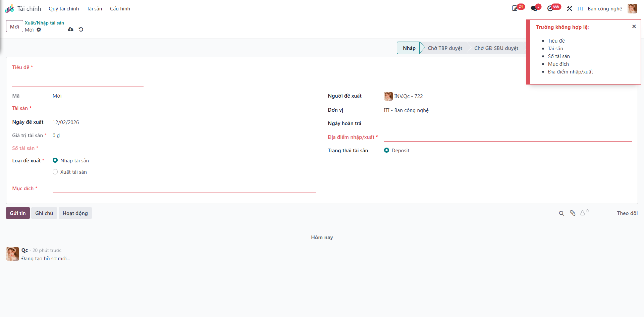Close the Trường không hợp lệ notification
This screenshot has height=317, width=644.
pos(634,27)
